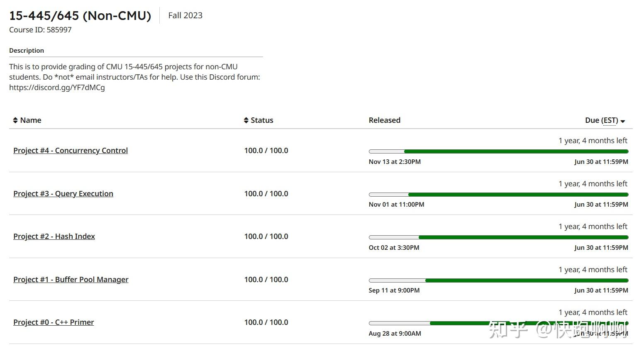The image size is (644, 356).
Task: Click the course title 15-445/645 (Non-CMU)
Action: click(x=80, y=16)
